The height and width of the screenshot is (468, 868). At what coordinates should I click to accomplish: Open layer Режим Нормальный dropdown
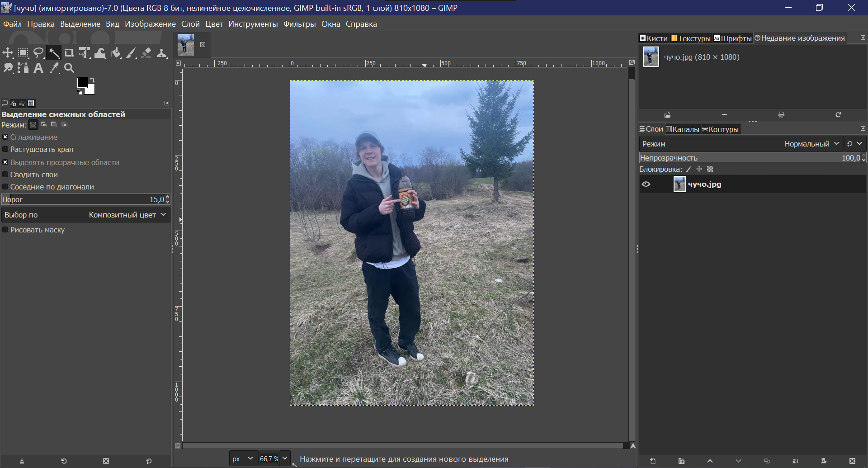[x=741, y=144]
